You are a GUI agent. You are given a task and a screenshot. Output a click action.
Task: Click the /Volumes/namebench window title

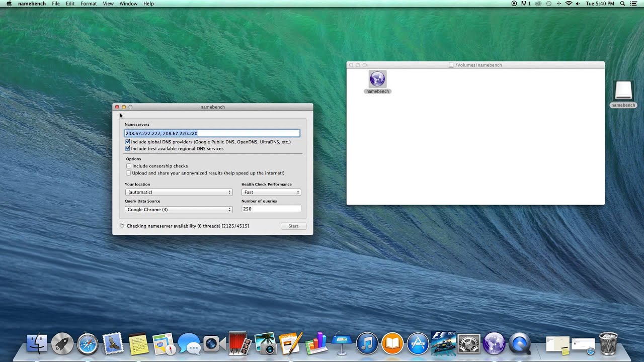tap(478, 65)
